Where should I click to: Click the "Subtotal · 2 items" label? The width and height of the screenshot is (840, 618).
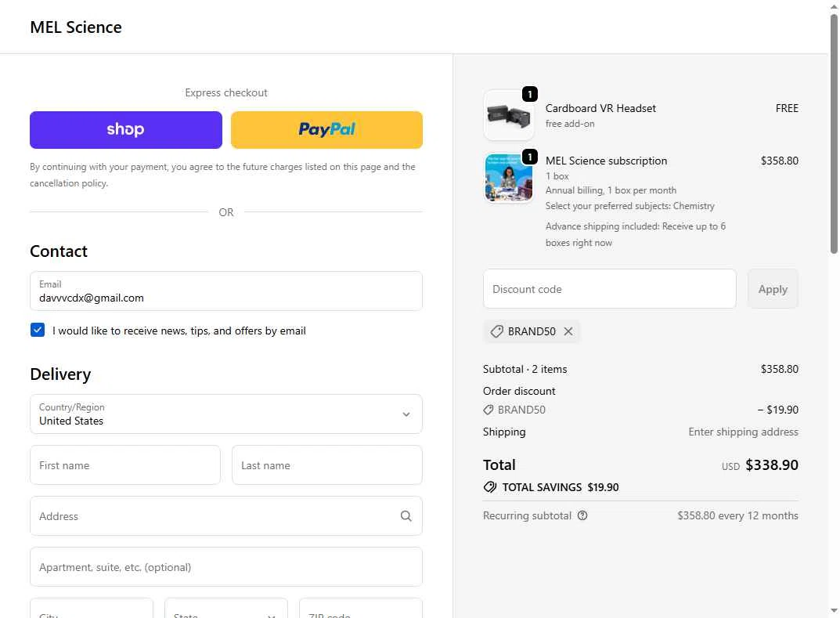click(x=525, y=369)
